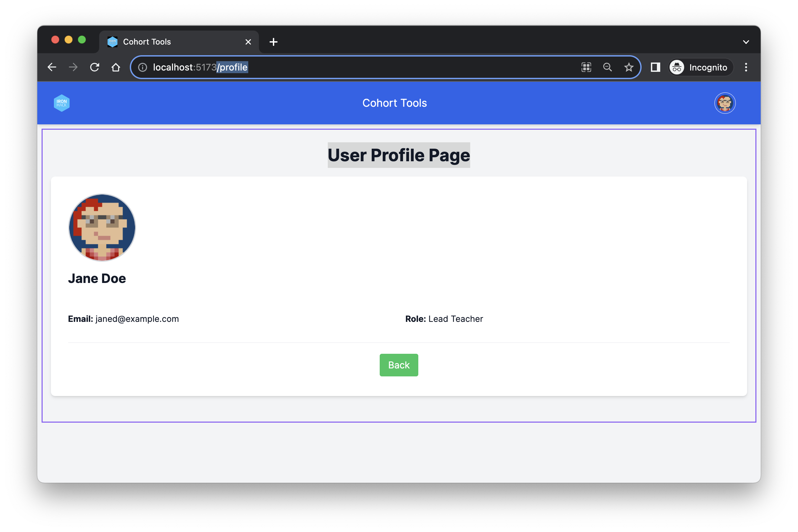Open the browser home page
The image size is (798, 532).
115,67
